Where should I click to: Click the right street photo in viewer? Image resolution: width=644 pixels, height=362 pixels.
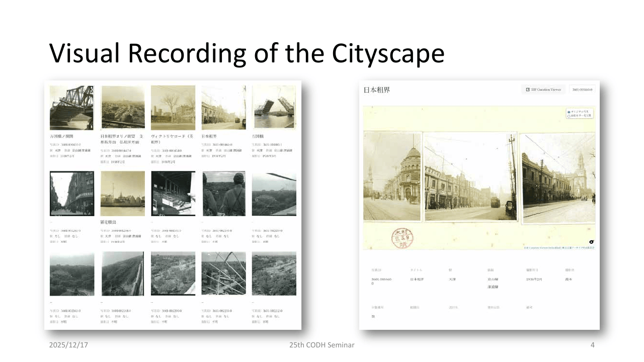(x=559, y=177)
